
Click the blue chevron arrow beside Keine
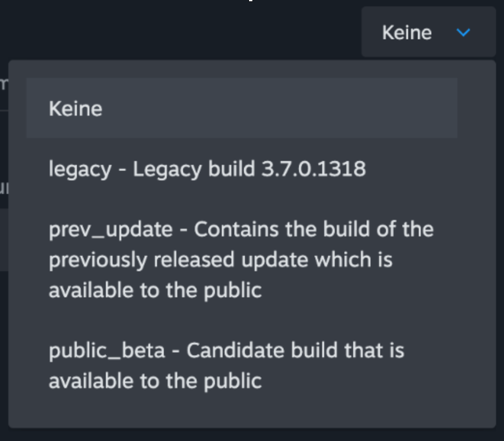463,32
